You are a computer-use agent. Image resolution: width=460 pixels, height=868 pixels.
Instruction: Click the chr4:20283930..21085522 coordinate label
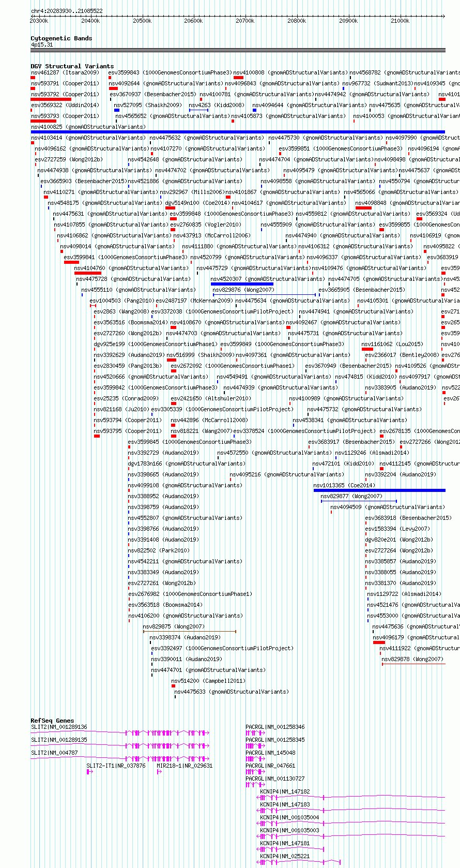(67, 11)
